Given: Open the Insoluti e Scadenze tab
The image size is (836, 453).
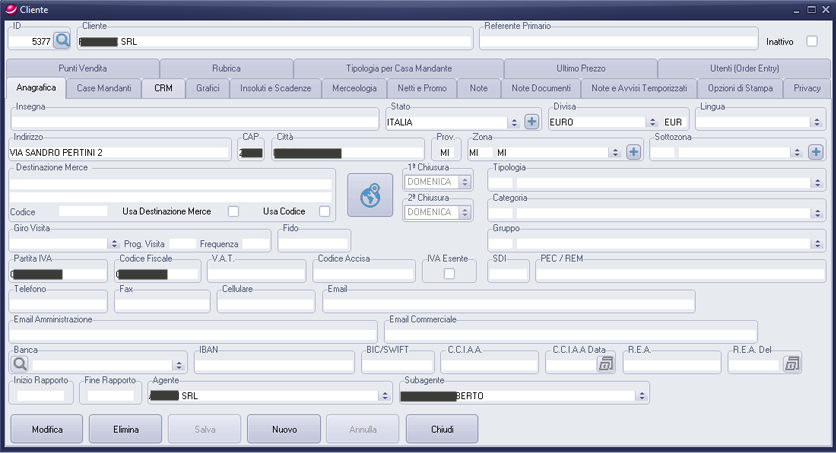Looking at the screenshot, I should (x=276, y=88).
